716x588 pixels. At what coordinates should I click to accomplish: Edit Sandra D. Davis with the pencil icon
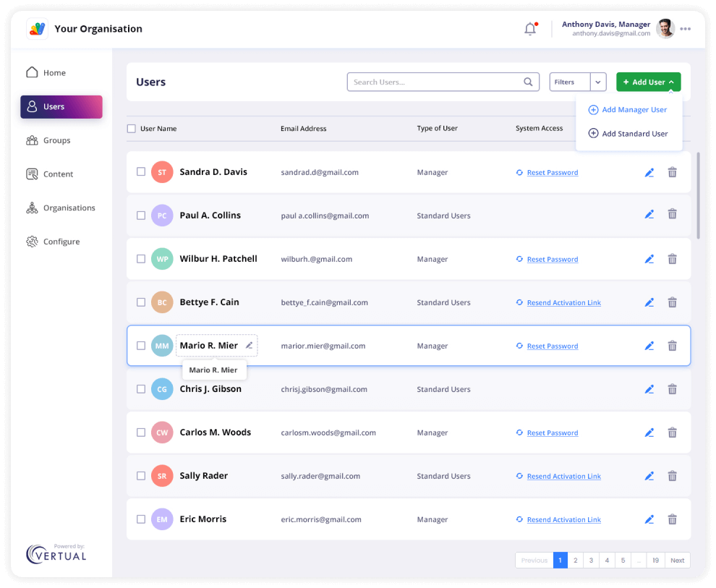pyautogui.click(x=649, y=173)
